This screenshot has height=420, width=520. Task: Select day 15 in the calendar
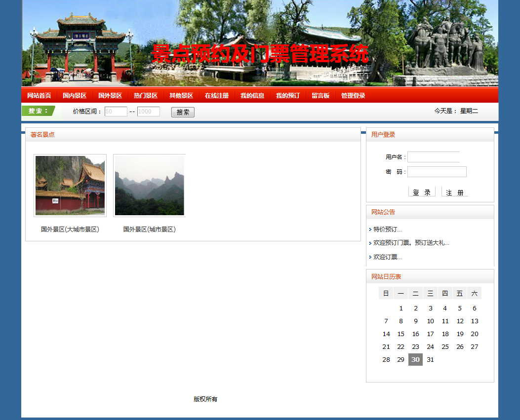[401, 334]
